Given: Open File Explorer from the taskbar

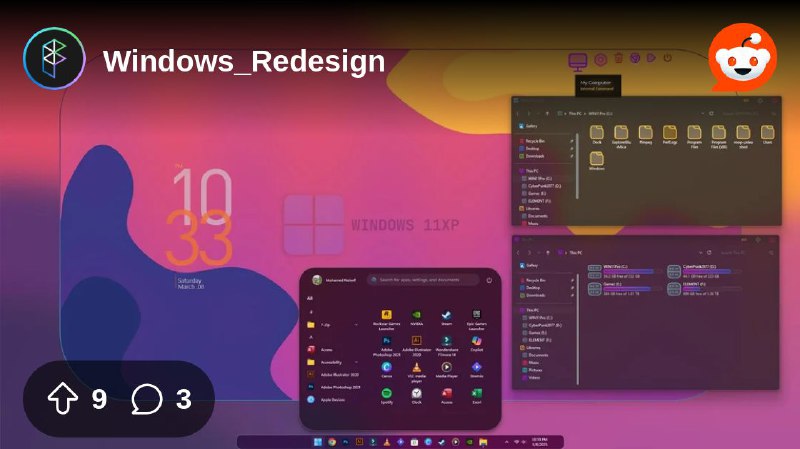Looking at the screenshot, I should click(x=483, y=442).
